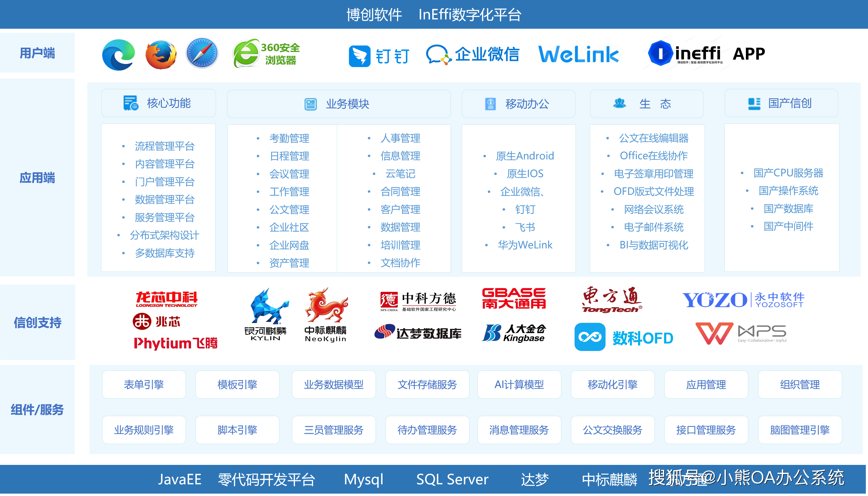
Task: Click the BI与数据可视化 list item
Action: click(x=654, y=245)
